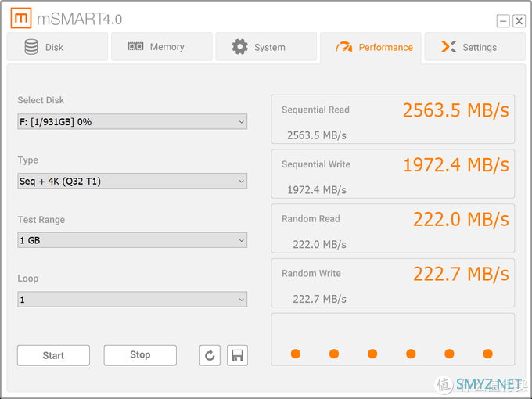Open the Type dropdown showing Seq + 4K

pos(132,182)
